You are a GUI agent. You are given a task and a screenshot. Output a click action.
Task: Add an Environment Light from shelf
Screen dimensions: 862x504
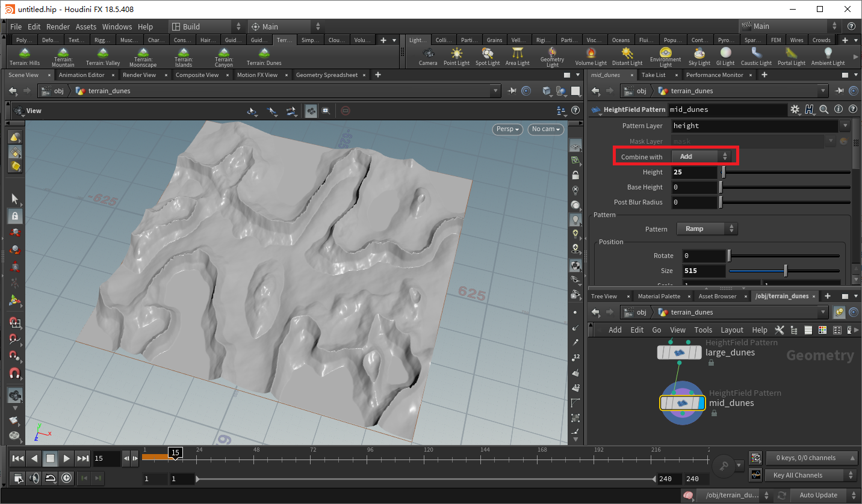(665, 58)
